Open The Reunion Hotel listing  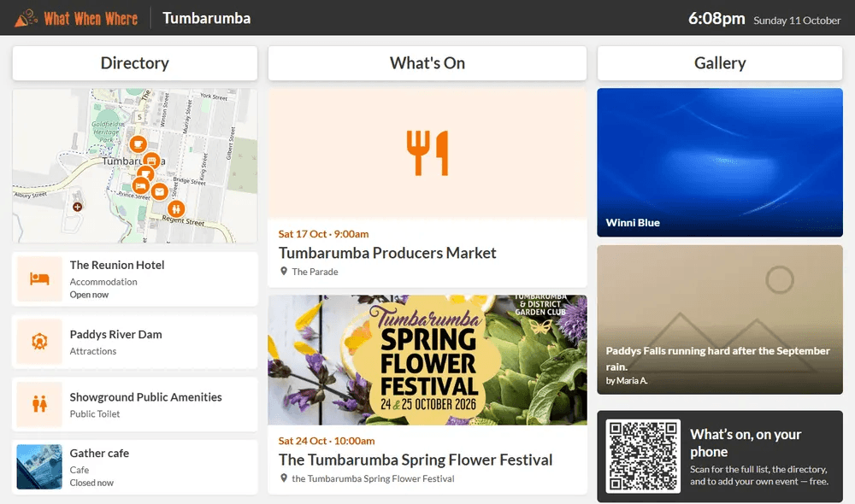pos(135,279)
